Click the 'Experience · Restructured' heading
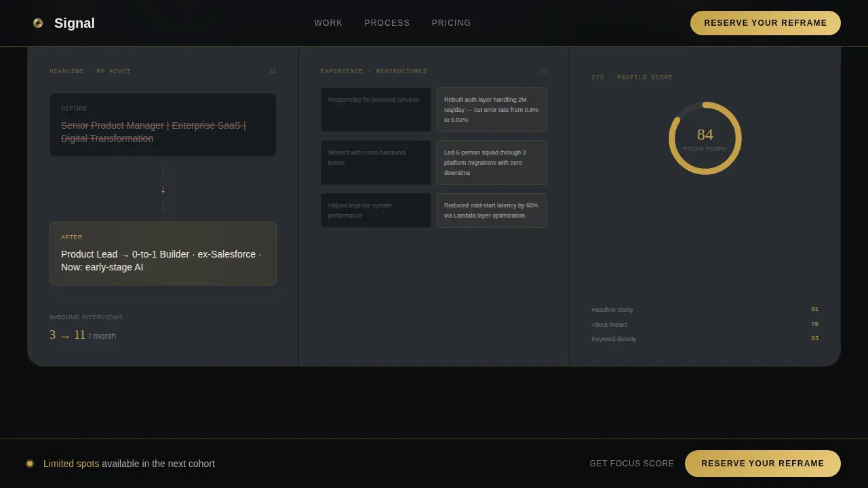The width and height of the screenshot is (868, 488). [x=374, y=71]
